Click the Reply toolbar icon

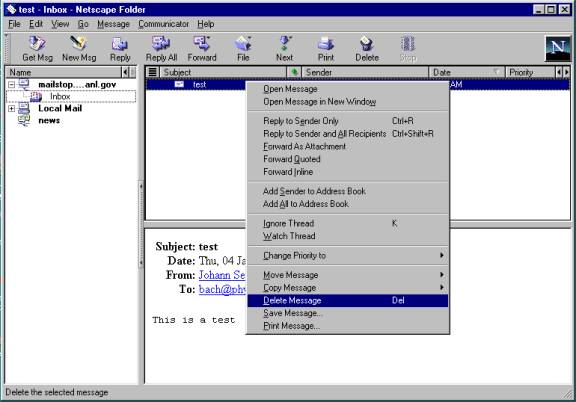tap(120, 44)
